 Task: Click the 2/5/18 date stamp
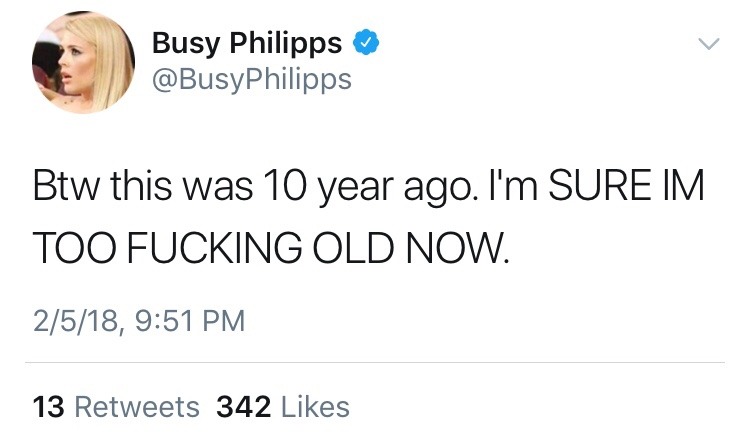(76, 322)
